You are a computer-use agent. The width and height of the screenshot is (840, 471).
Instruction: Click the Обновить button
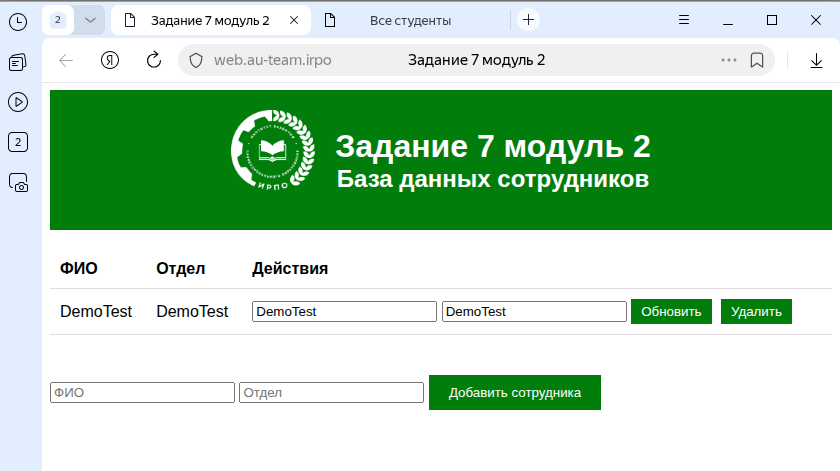point(671,311)
